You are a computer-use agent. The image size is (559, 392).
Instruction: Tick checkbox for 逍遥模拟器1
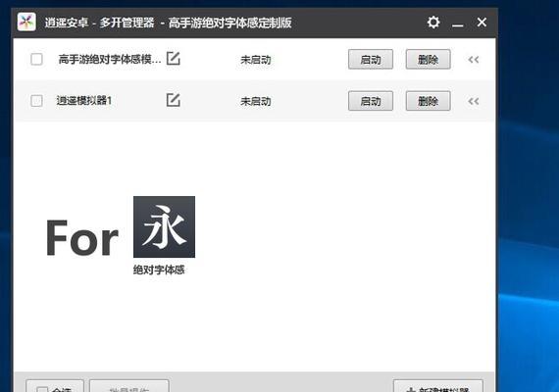36,101
